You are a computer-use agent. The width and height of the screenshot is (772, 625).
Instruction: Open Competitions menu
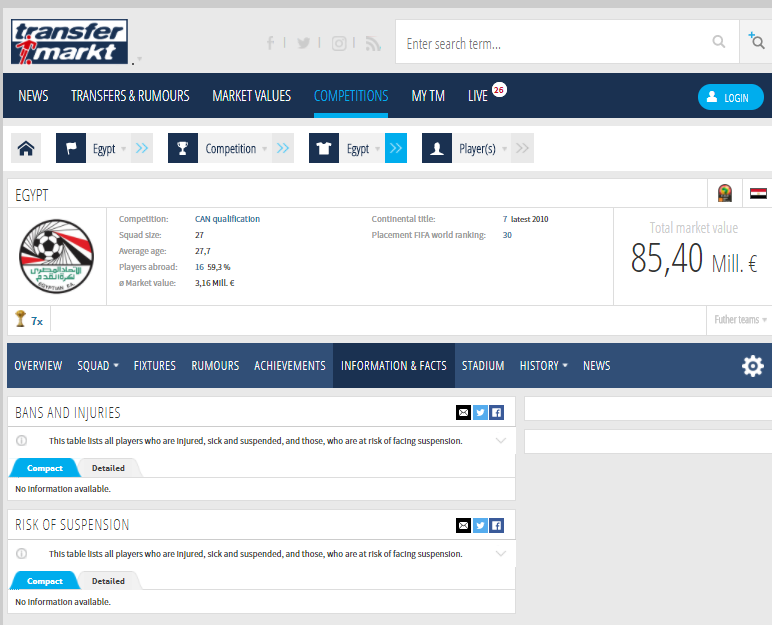tap(351, 96)
